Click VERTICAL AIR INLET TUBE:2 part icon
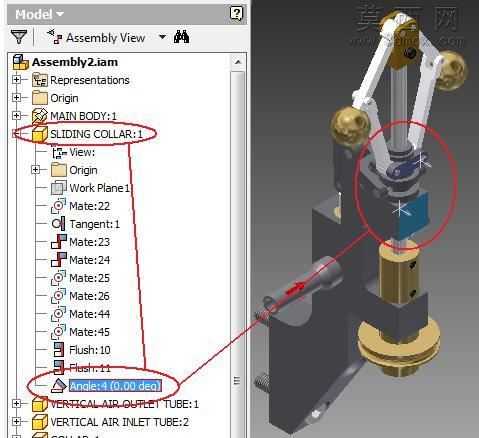Image resolution: width=479 pixels, height=438 pixels. (40, 422)
